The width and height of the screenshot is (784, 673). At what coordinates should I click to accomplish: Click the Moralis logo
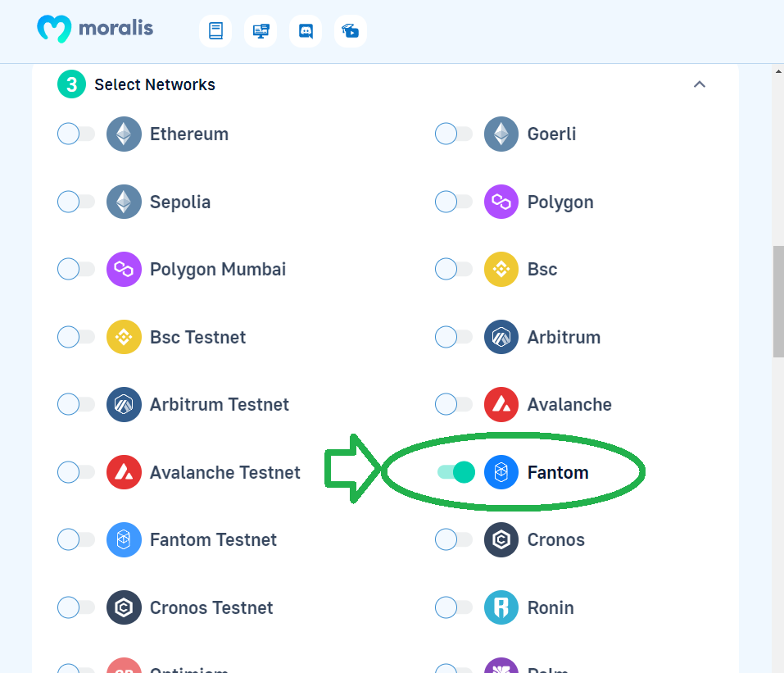click(x=95, y=29)
